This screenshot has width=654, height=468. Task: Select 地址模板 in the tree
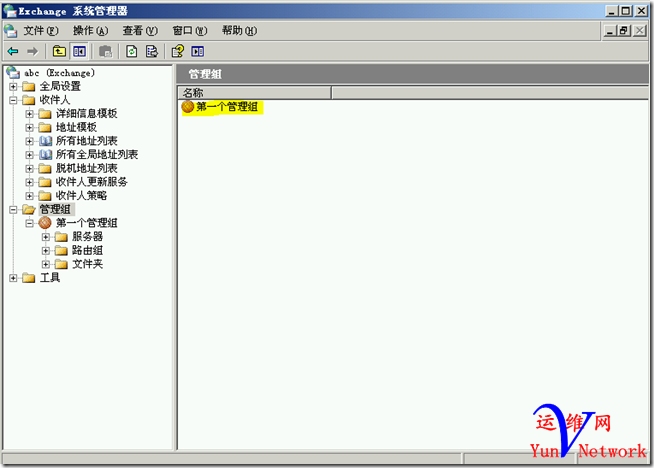76,127
